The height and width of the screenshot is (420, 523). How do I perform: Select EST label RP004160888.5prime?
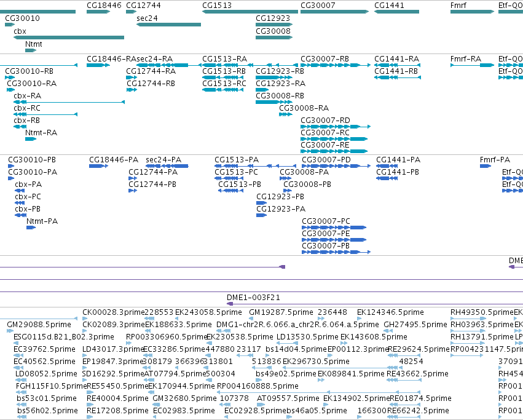point(258,386)
